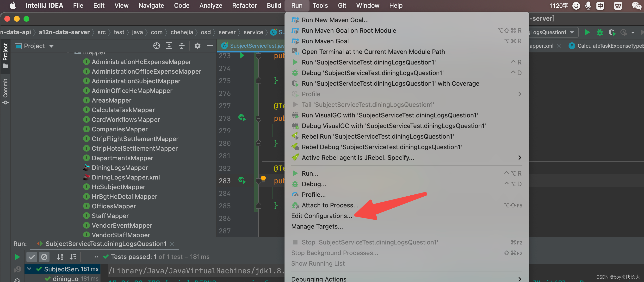The height and width of the screenshot is (282, 644).
Task: Select Attach to Process... menu item
Action: [407, 205]
